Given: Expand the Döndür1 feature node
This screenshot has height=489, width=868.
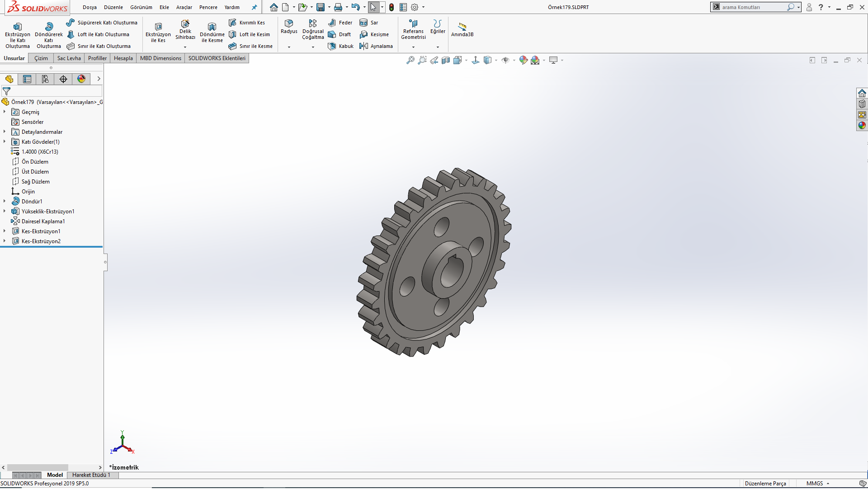Looking at the screenshot, I should (x=5, y=202).
